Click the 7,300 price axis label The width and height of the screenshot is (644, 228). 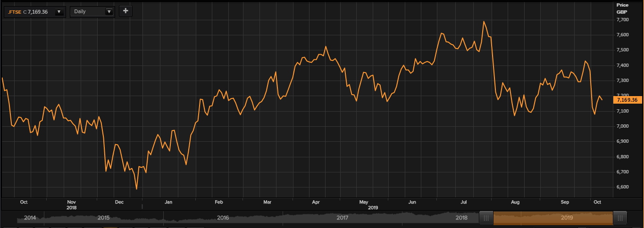[622, 81]
